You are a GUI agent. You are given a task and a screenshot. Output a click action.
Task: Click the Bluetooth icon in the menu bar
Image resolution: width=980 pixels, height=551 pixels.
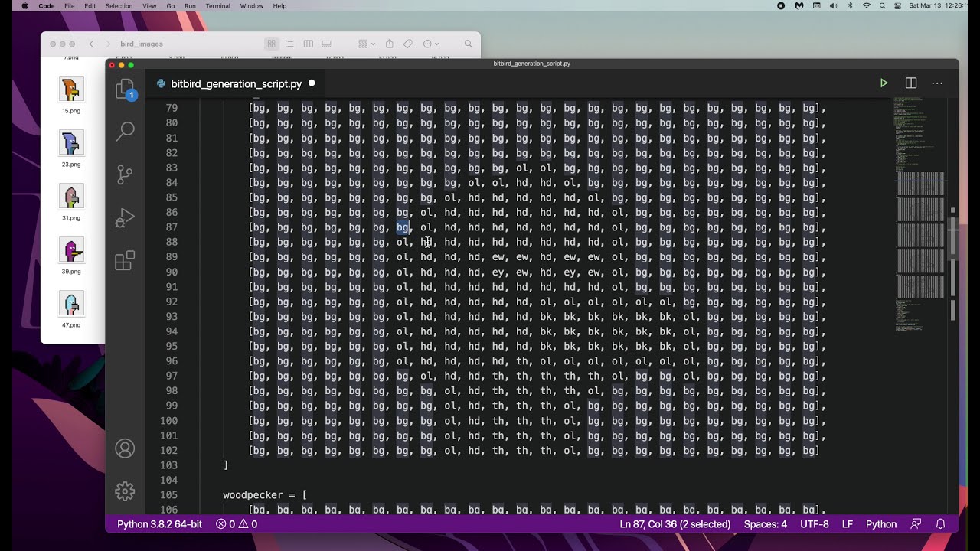click(x=850, y=5)
